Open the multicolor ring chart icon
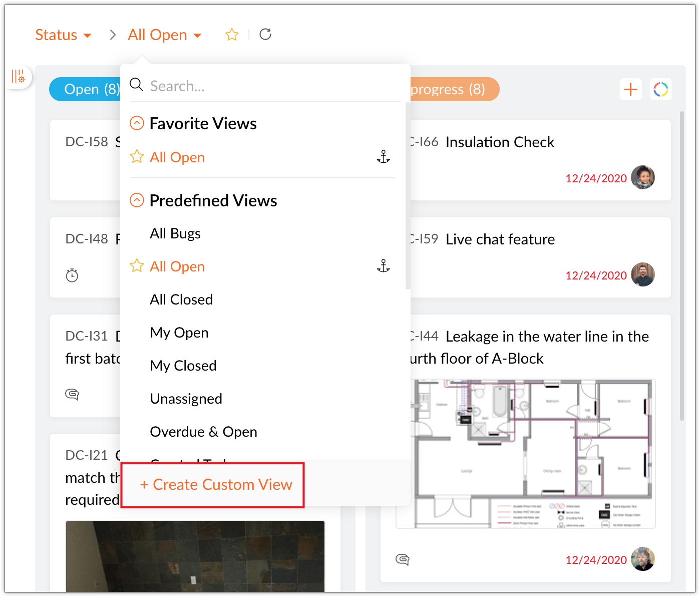Image resolution: width=700 pixels, height=597 pixels. coord(660,90)
